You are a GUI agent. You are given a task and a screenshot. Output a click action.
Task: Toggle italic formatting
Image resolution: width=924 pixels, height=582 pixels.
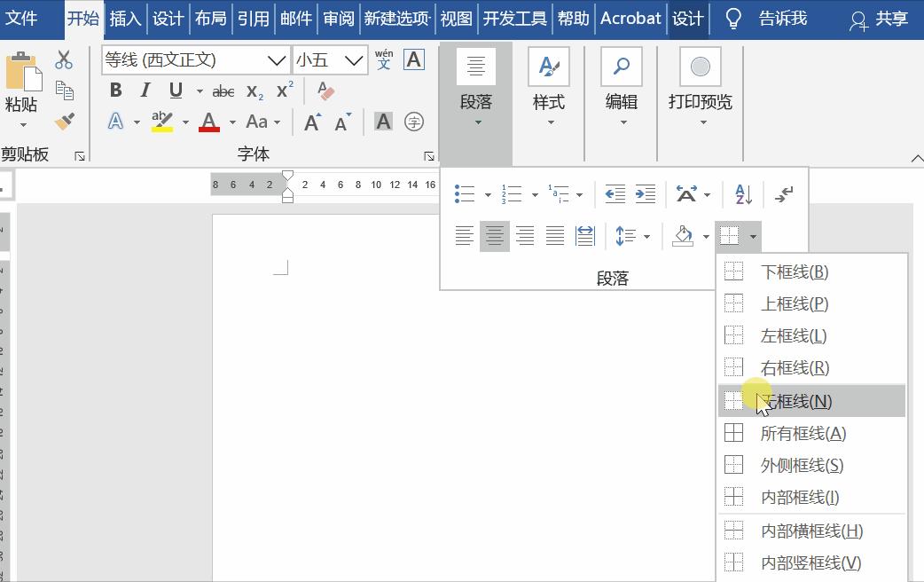pos(145,90)
